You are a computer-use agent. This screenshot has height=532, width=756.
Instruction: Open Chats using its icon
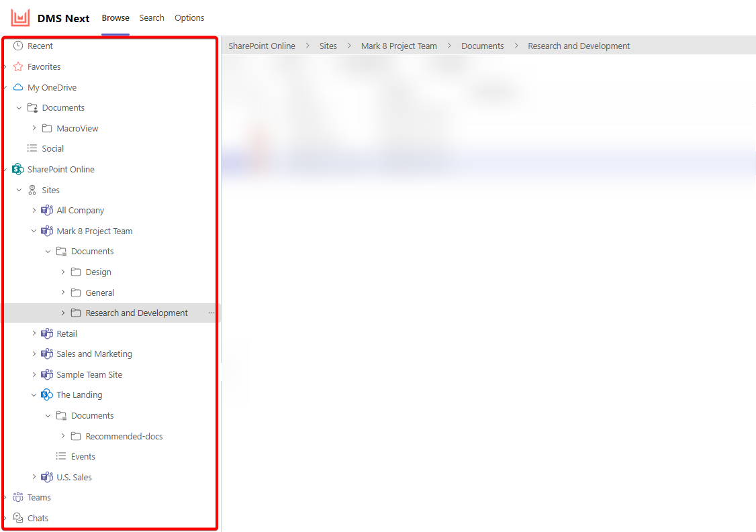coord(17,518)
